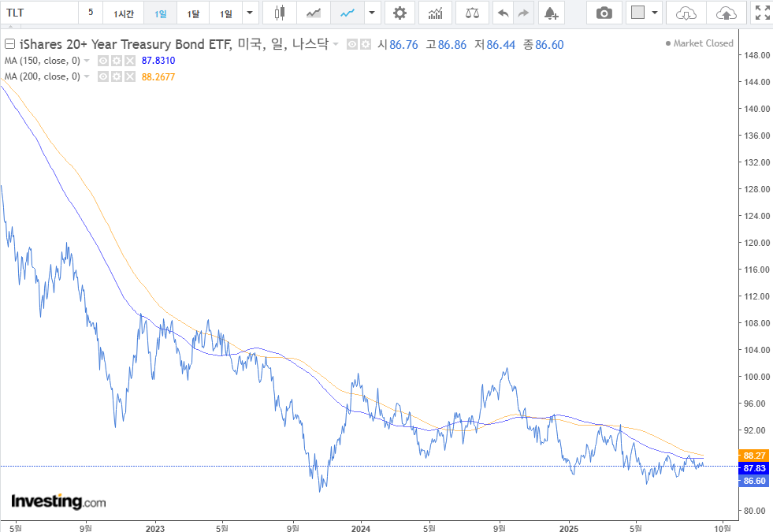Select the 1시간 interval

click(123, 13)
